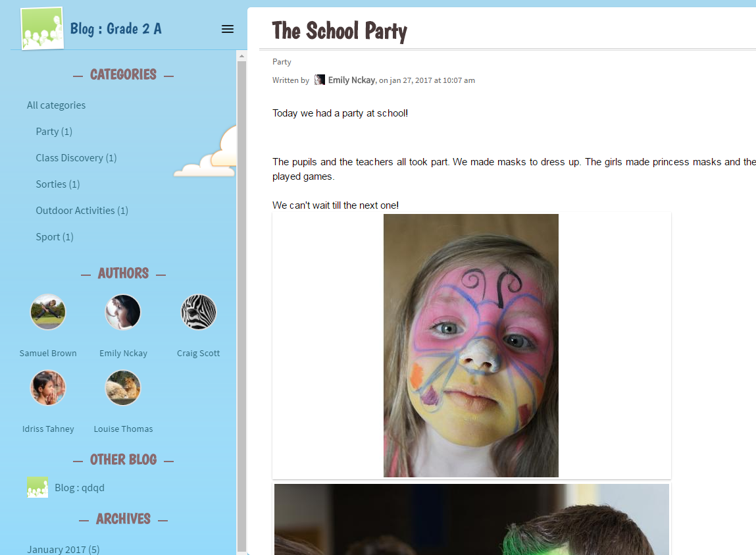Screen dimensions: 756x555
Task: Open the Class Discovery category
Action: (76, 158)
